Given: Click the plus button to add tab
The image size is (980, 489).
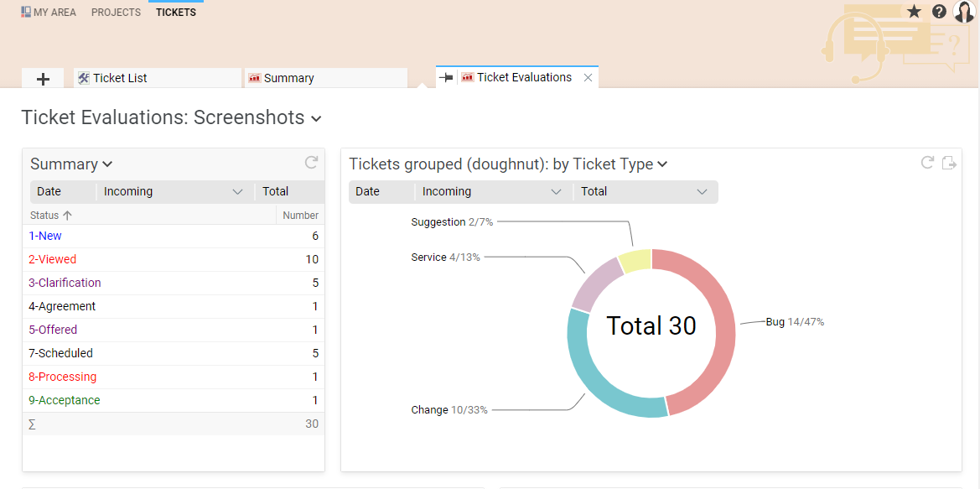Looking at the screenshot, I should (x=43, y=79).
